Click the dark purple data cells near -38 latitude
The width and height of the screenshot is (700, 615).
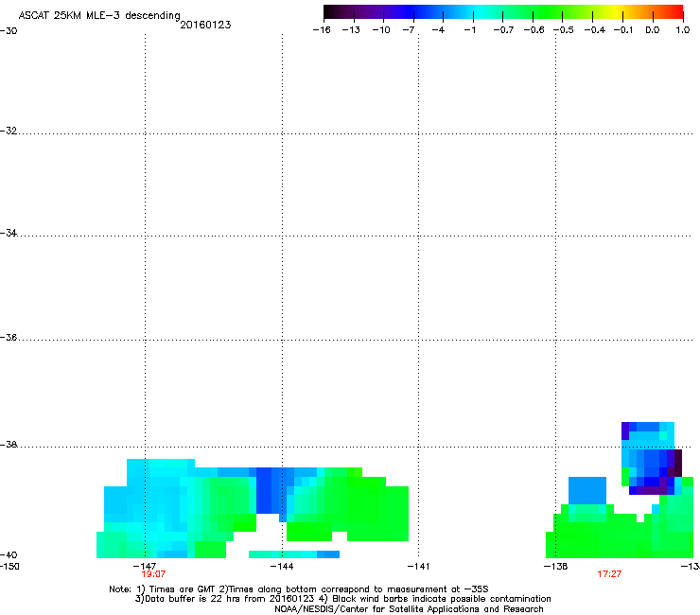click(677, 464)
